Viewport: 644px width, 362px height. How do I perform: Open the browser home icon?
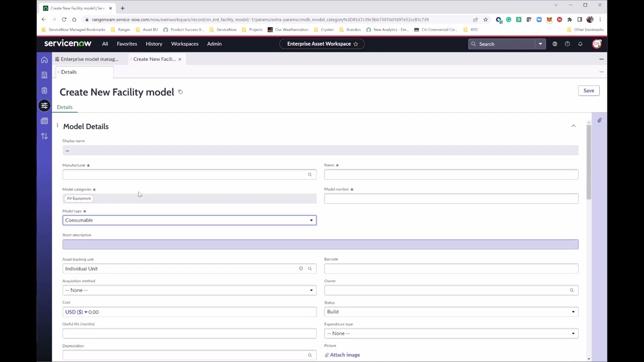click(x=74, y=20)
